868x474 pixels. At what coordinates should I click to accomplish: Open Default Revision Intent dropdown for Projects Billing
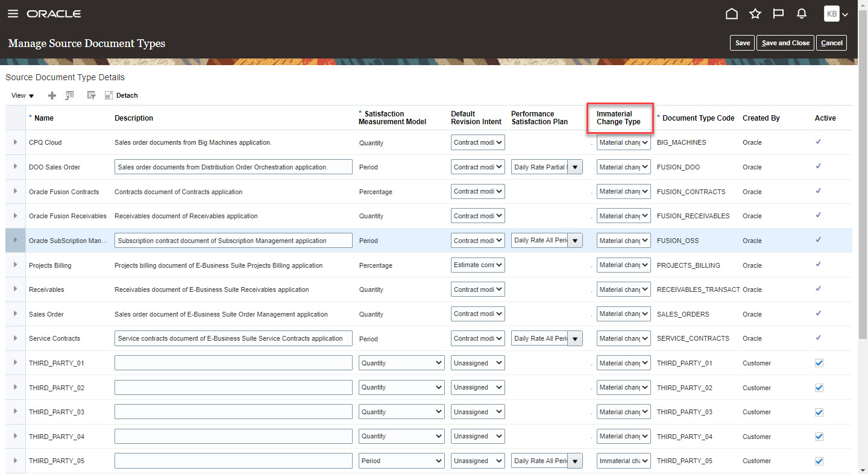click(478, 265)
